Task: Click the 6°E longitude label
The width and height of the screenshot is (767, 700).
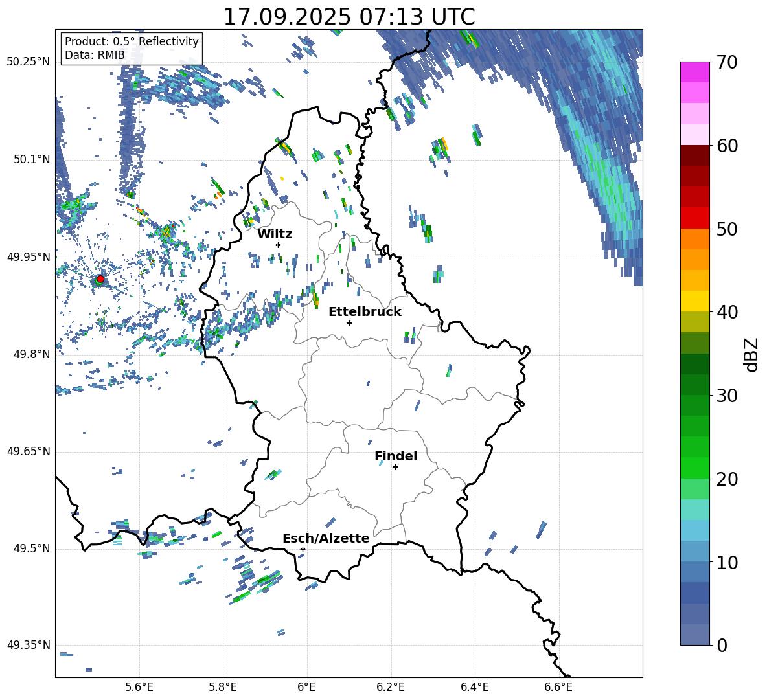Action: click(x=306, y=687)
